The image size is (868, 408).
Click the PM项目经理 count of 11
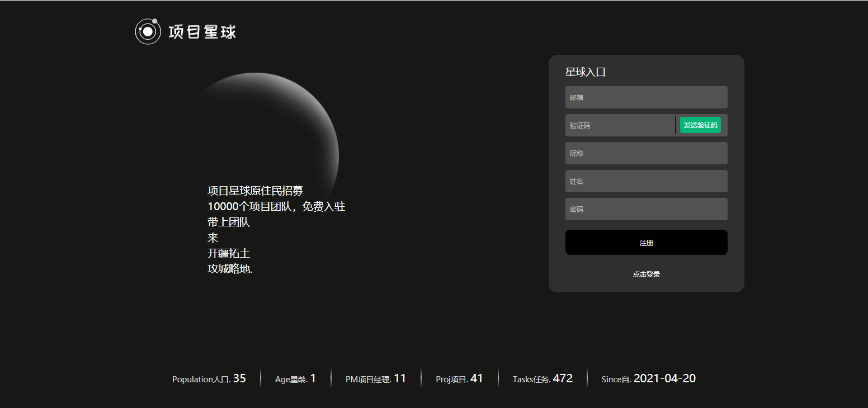(400, 378)
